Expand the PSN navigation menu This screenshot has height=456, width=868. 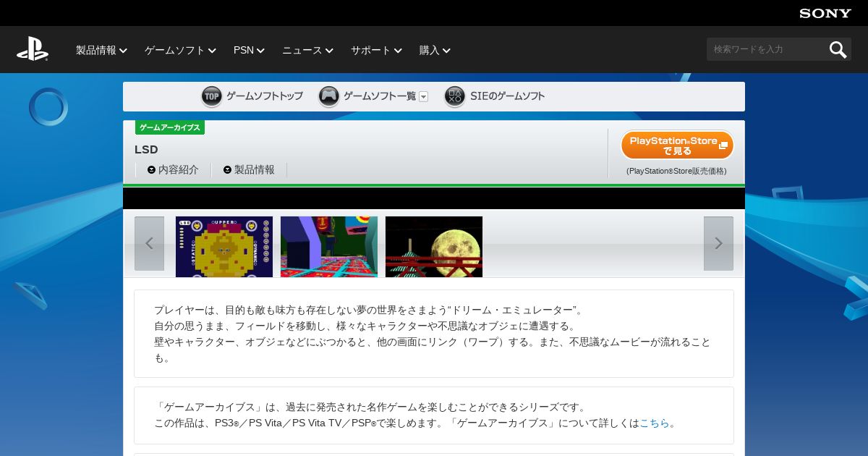coord(249,50)
